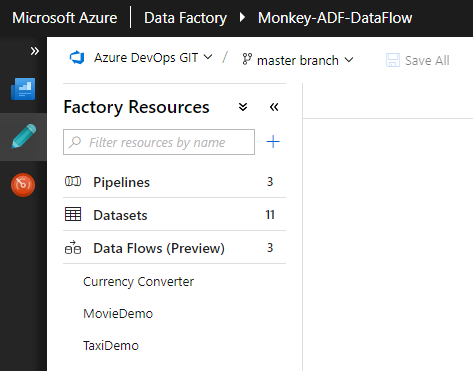Open the master branch dropdown
The height and width of the screenshot is (371, 473).
(305, 60)
